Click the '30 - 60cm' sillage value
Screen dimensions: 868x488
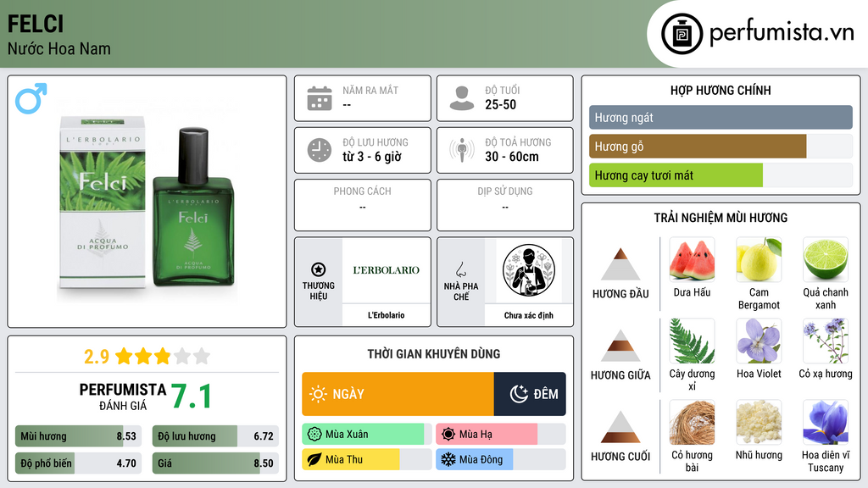[x=511, y=157]
